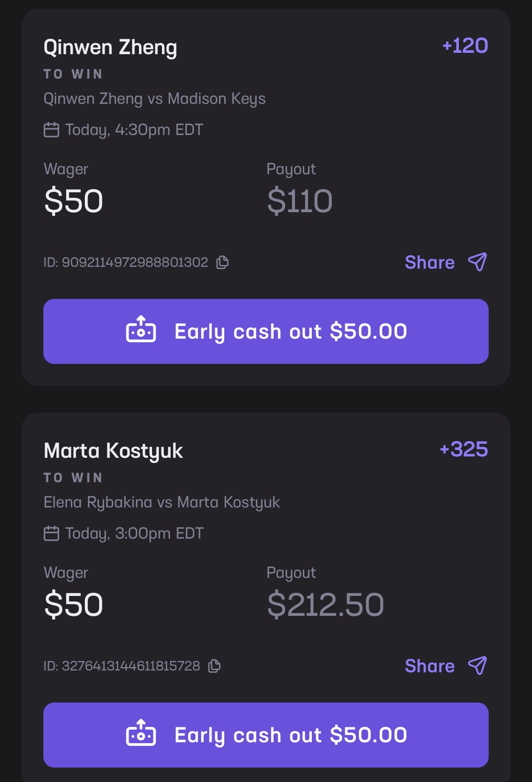Open Qinwen Zheng bet title
Image resolution: width=532 pixels, height=782 pixels.
[111, 47]
